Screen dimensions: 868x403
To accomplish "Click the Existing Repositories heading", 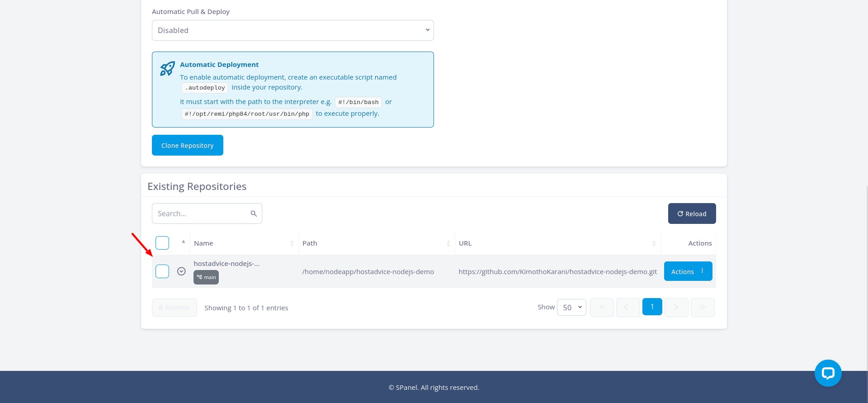I will click(197, 186).
